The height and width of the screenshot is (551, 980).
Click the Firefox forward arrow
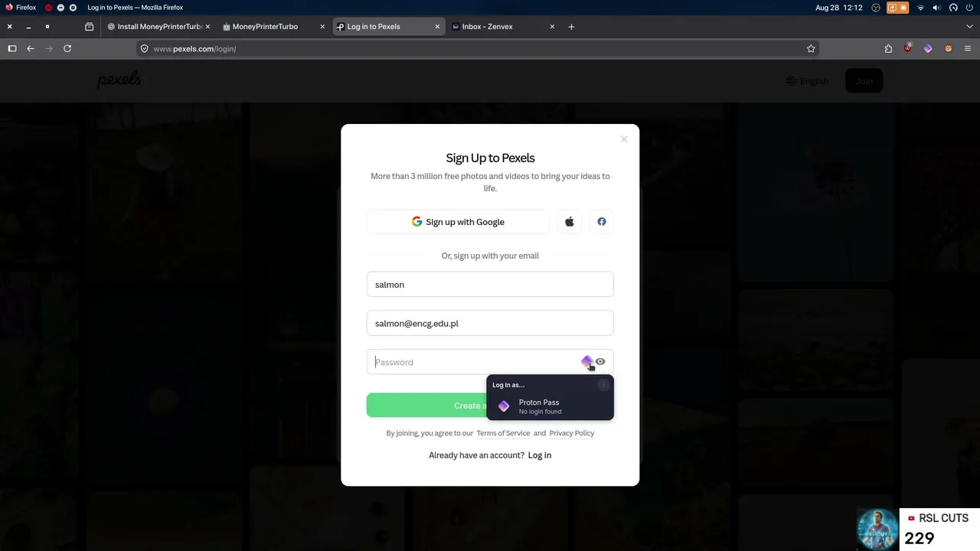[x=49, y=48]
